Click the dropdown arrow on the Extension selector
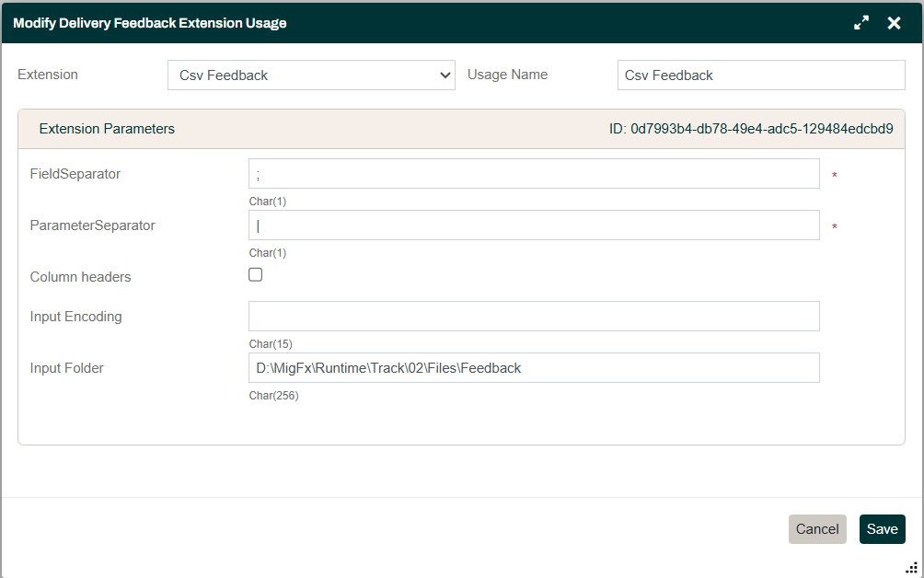This screenshot has height=578, width=924. tap(445, 75)
